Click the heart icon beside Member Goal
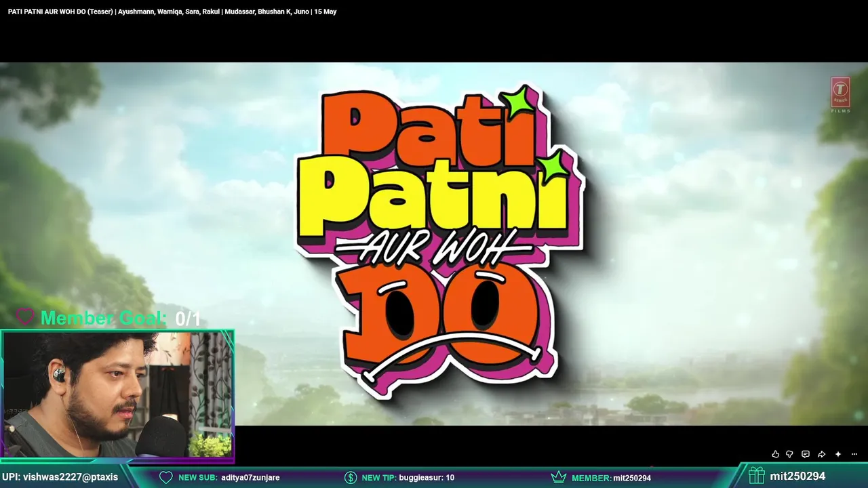The image size is (868, 488). point(25,317)
